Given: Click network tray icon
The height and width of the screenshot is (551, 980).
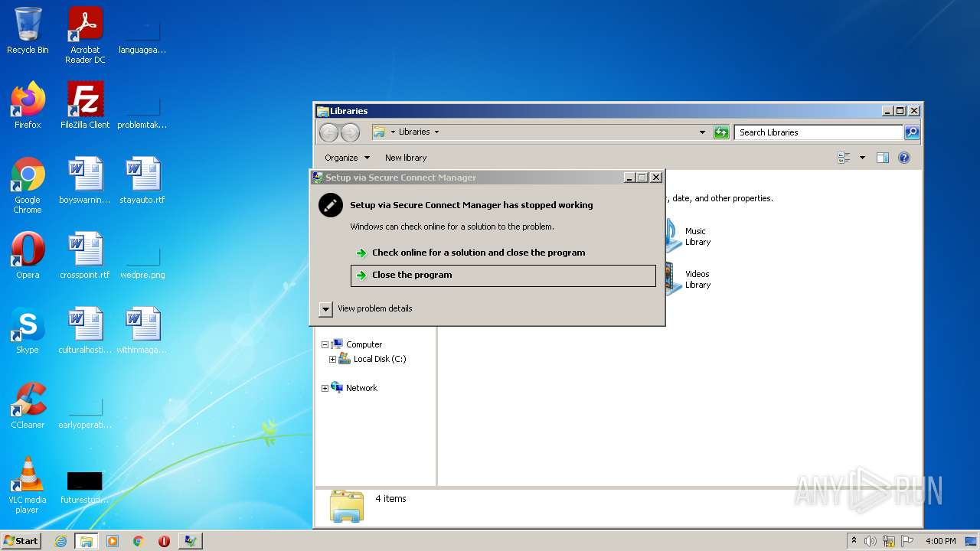Looking at the screenshot, I should coord(889,541).
